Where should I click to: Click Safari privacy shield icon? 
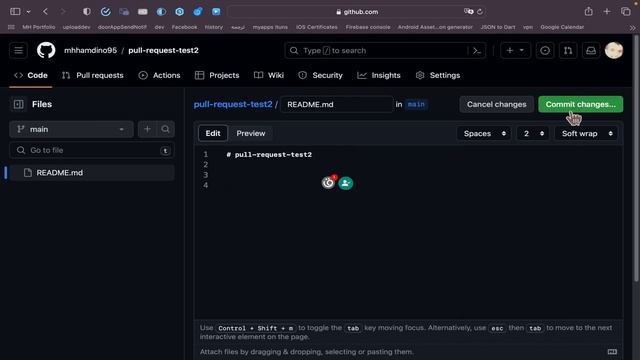pyautogui.click(x=87, y=11)
